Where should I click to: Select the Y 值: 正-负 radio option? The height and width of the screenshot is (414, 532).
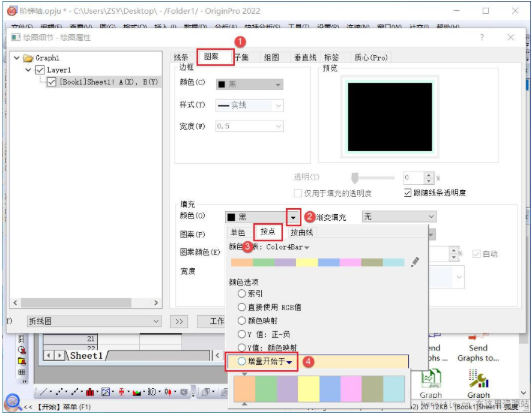[241, 334]
